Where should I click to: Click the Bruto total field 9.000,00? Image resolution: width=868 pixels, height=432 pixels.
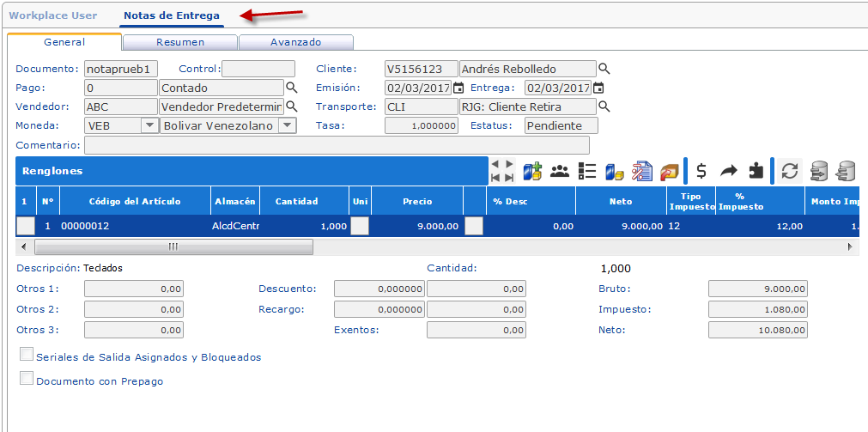point(758,289)
